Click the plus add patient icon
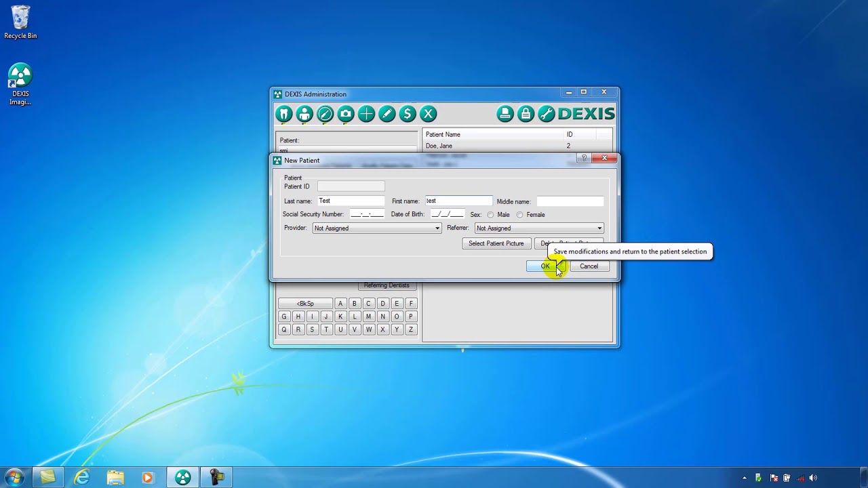Image resolution: width=868 pixels, height=488 pixels. pyautogui.click(x=366, y=114)
